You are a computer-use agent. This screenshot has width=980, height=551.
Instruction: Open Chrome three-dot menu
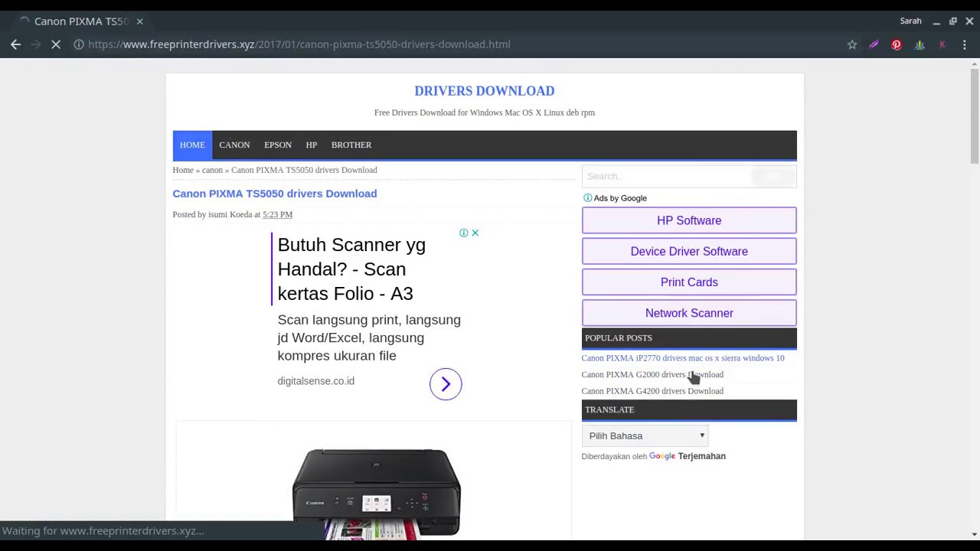pos(965,44)
